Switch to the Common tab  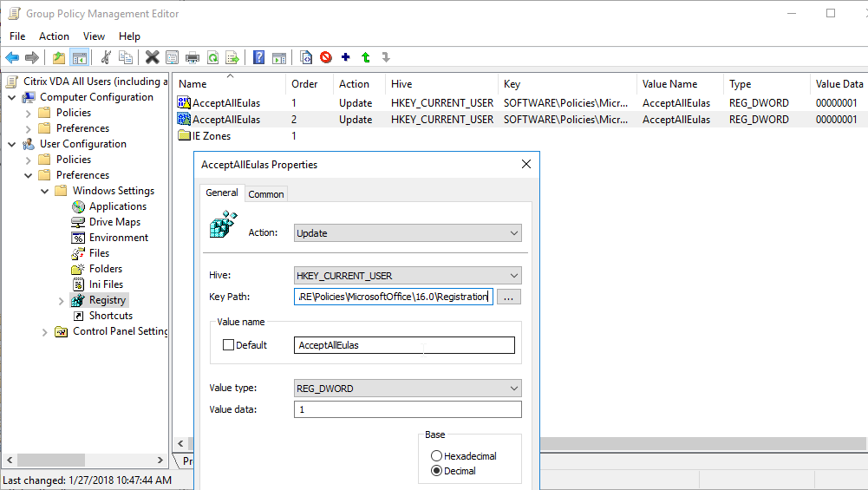pyautogui.click(x=265, y=193)
